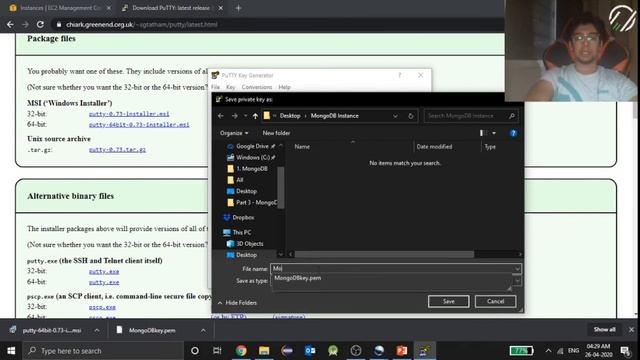Open PowerPoint from taskbar

click(x=402, y=351)
